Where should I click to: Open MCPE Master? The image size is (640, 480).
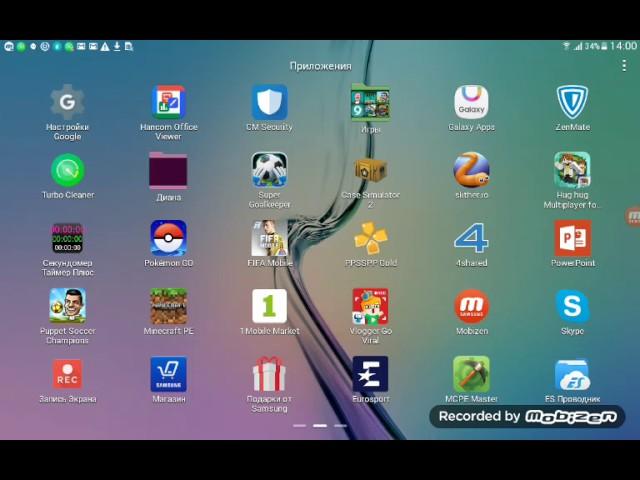[471, 374]
